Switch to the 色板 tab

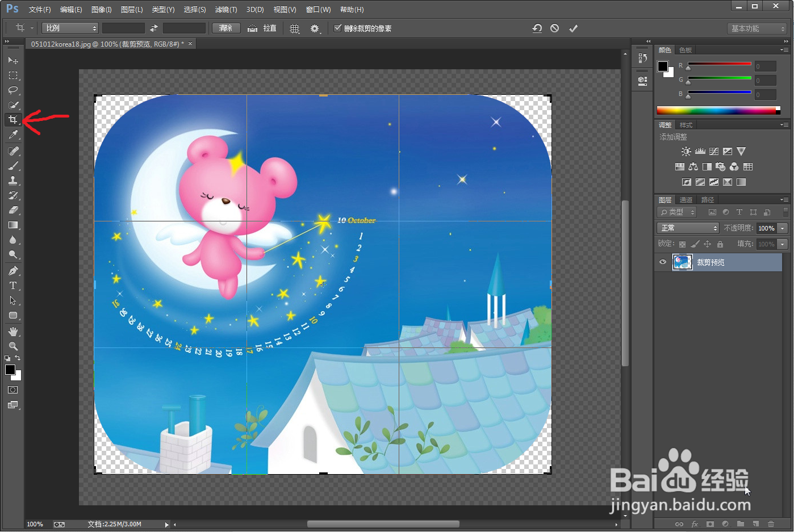coord(686,50)
